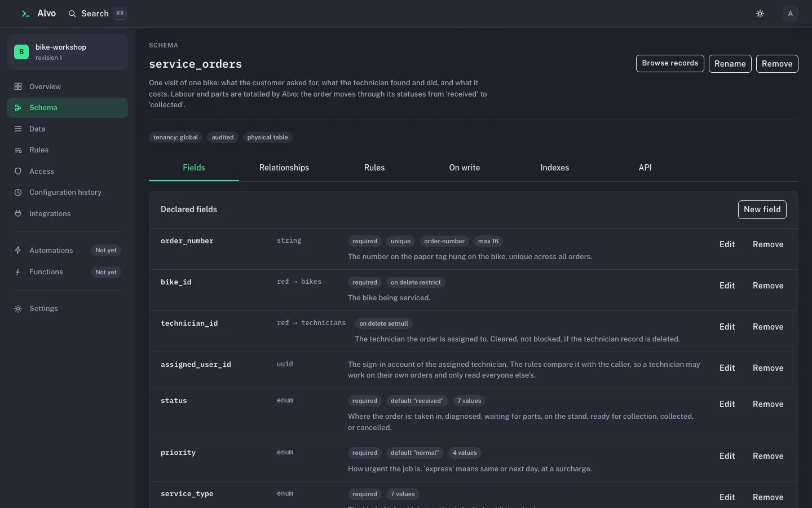Remove the service_type field

pos(768,497)
